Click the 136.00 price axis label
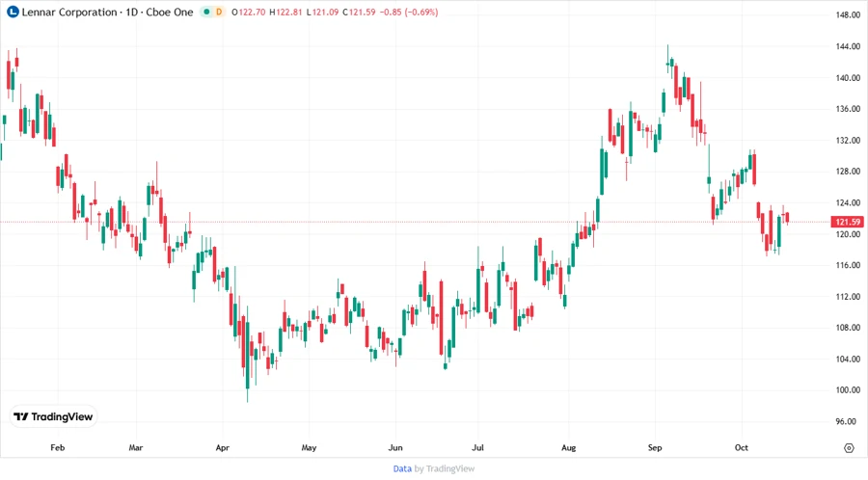This screenshot has width=868, height=480. [x=848, y=109]
